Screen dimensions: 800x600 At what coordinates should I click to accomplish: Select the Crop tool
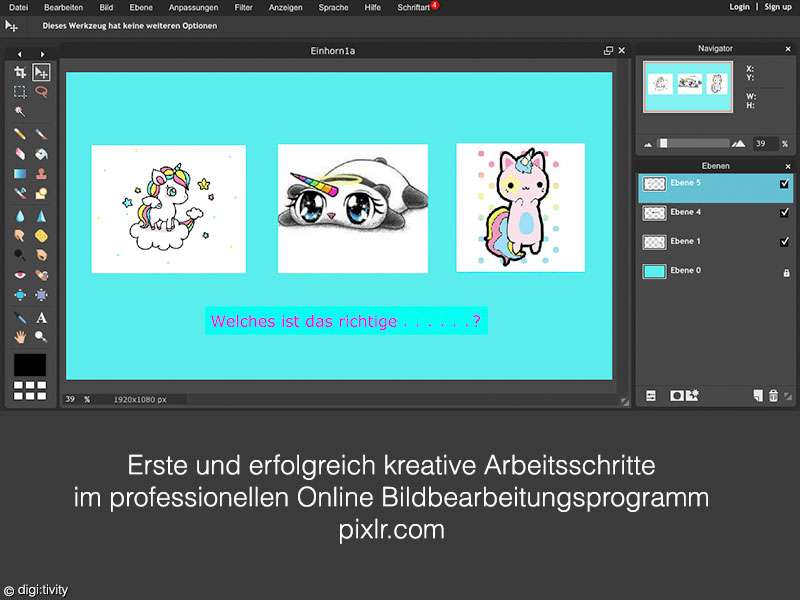pos(19,72)
